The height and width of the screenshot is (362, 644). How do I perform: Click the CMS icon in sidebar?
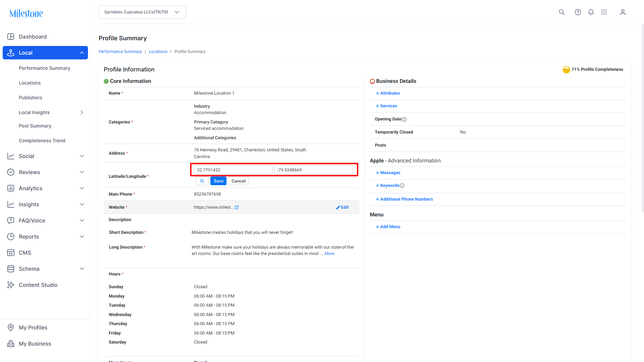11,253
